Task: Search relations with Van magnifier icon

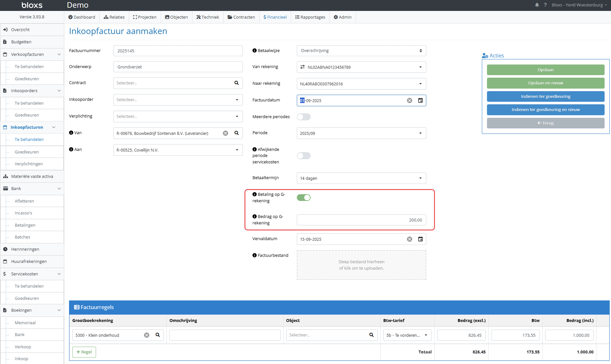Action: 236,133
